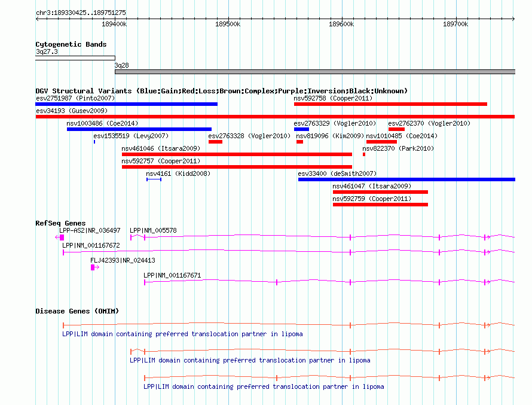This screenshot has width=532, height=405.
Task: Select the LPP NM_001167671 transcript line
Action: point(329,281)
